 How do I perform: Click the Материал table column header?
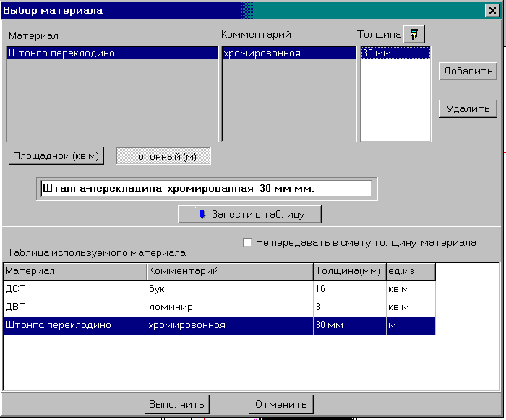point(75,271)
